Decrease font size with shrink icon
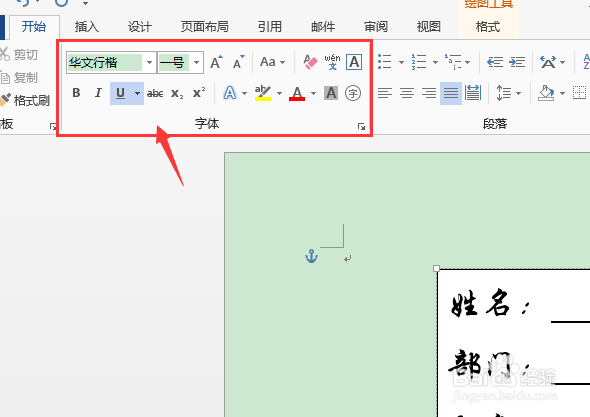The height and width of the screenshot is (417, 590). click(x=239, y=62)
